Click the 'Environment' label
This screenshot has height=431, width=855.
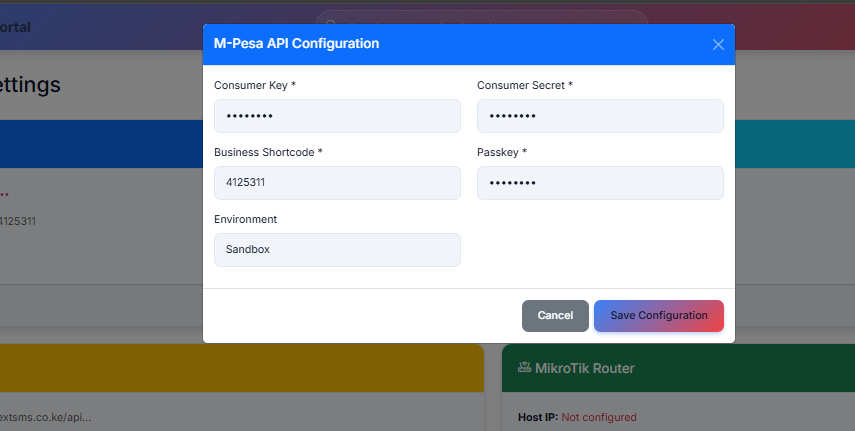(x=245, y=219)
